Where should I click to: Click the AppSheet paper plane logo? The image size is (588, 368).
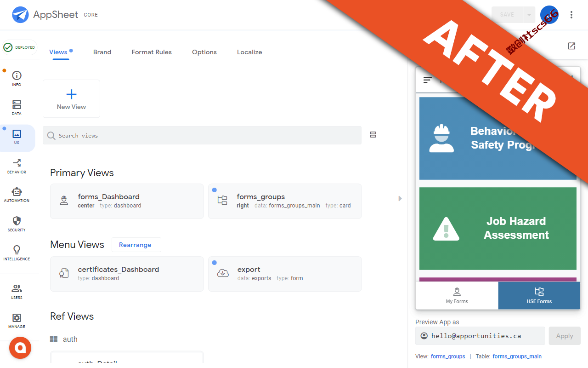[21, 15]
